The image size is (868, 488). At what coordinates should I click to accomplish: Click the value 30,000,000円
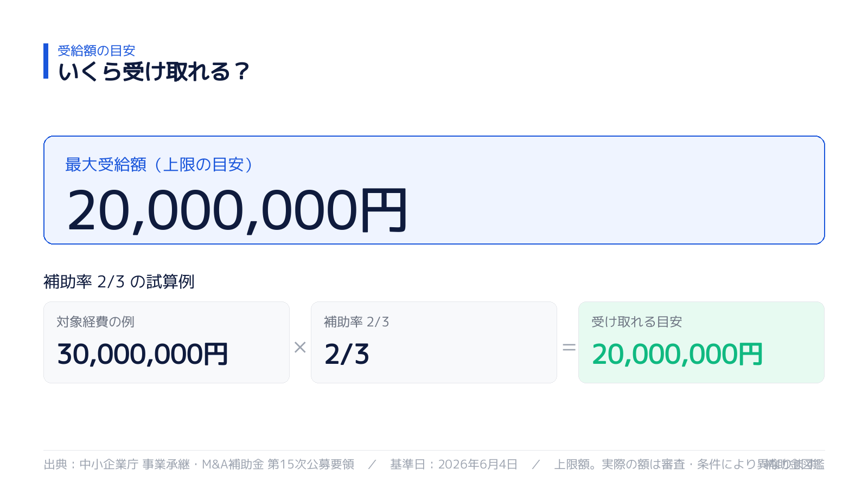click(x=143, y=354)
